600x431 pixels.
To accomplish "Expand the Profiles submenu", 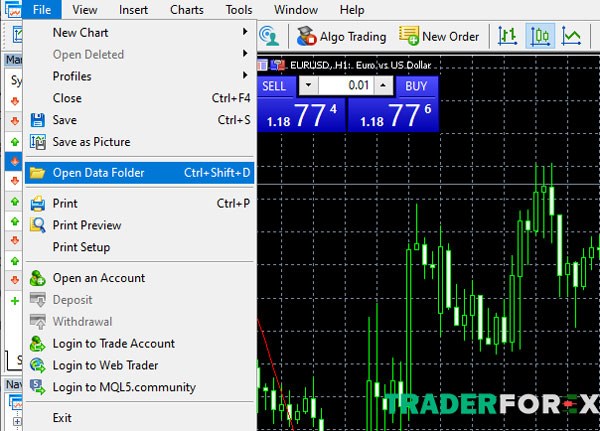I will [139, 76].
